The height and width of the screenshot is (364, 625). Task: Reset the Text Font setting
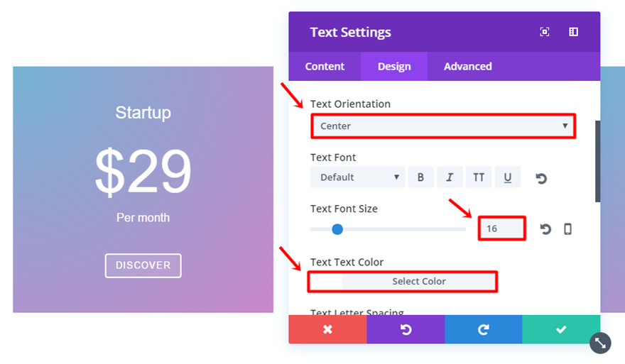click(x=541, y=178)
